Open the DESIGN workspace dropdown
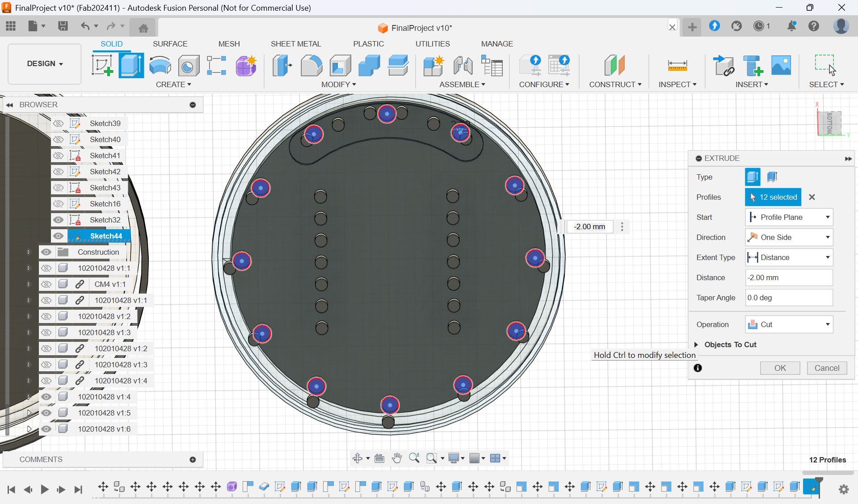Image resolution: width=858 pixels, height=504 pixels. pos(45,63)
